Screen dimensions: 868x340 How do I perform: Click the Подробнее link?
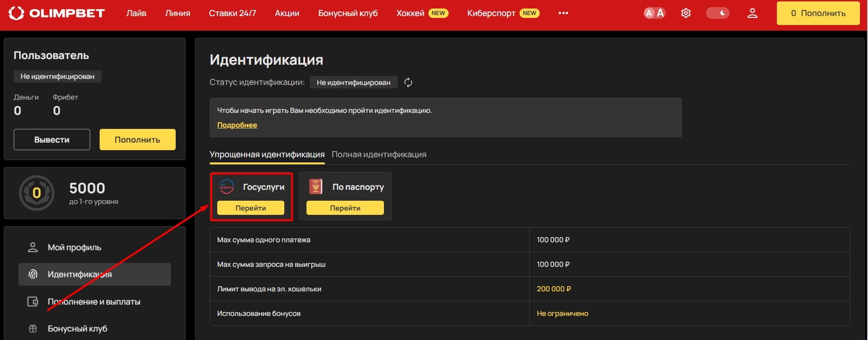(237, 125)
